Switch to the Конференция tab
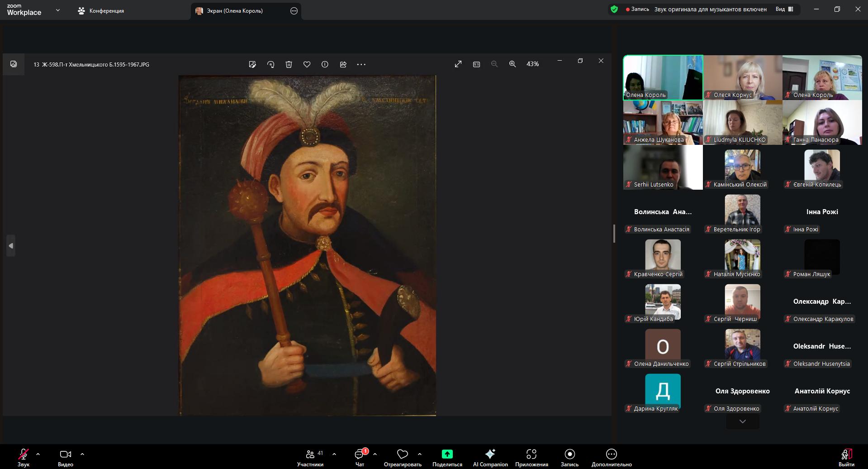868x469 pixels. (x=101, y=11)
